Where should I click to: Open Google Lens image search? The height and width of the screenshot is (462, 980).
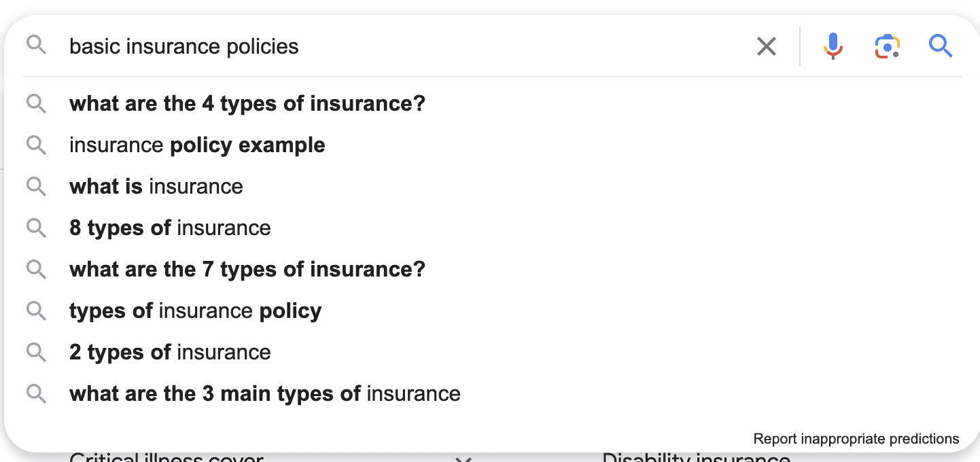point(887,46)
